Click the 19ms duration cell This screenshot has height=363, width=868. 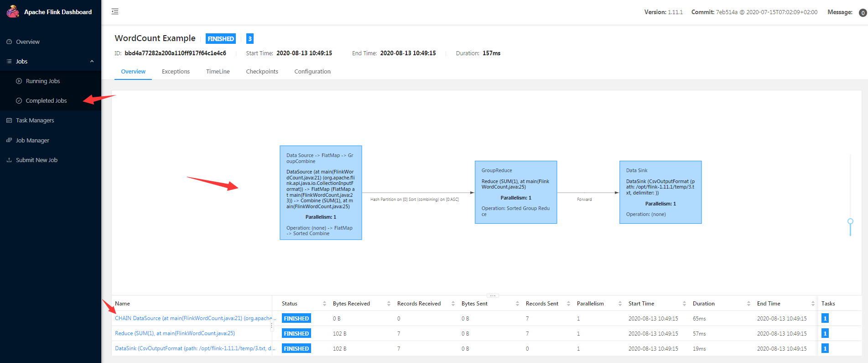(x=699, y=349)
